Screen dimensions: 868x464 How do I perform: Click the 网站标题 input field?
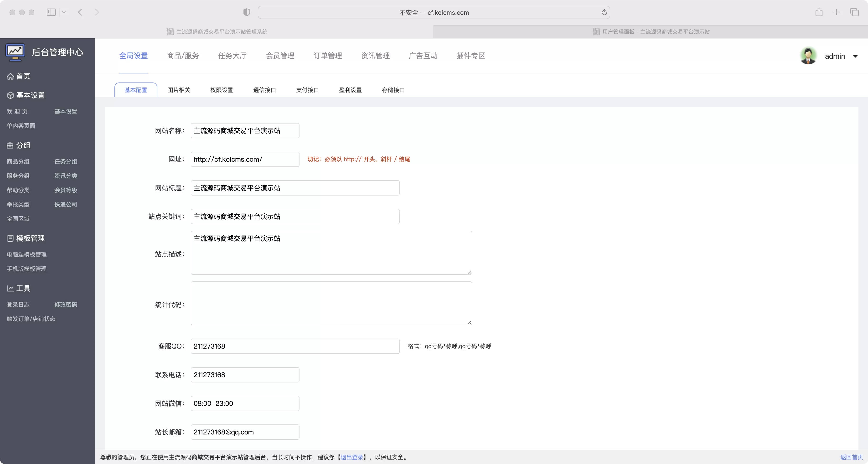pyautogui.click(x=295, y=188)
